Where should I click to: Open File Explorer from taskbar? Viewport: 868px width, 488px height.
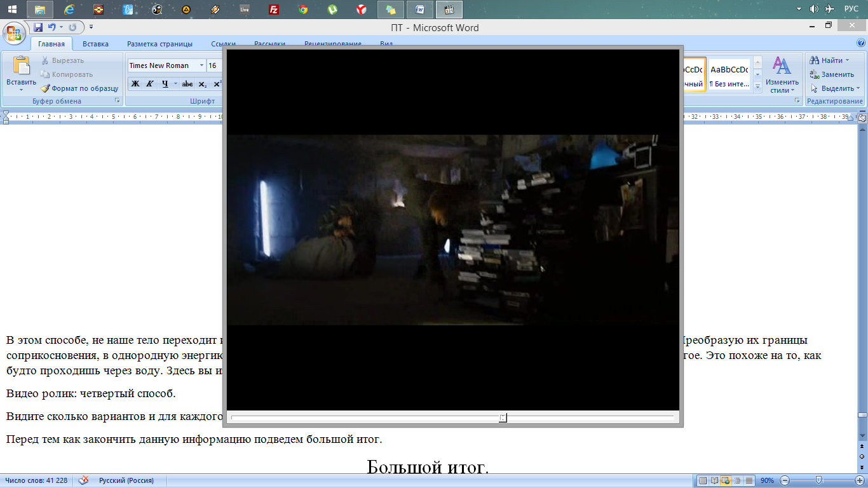tap(40, 10)
